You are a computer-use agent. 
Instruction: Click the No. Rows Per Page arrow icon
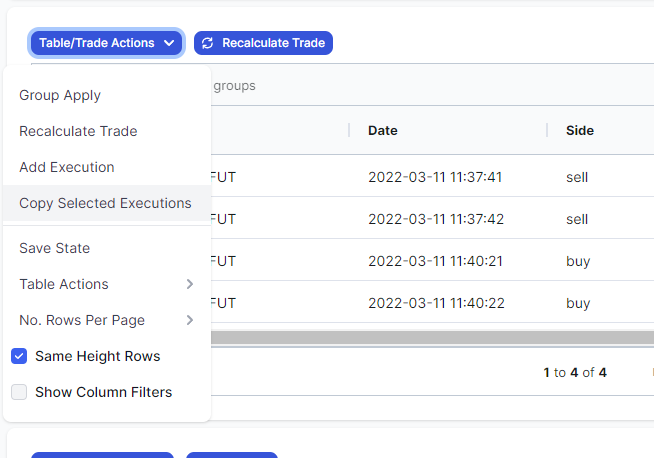(190, 320)
